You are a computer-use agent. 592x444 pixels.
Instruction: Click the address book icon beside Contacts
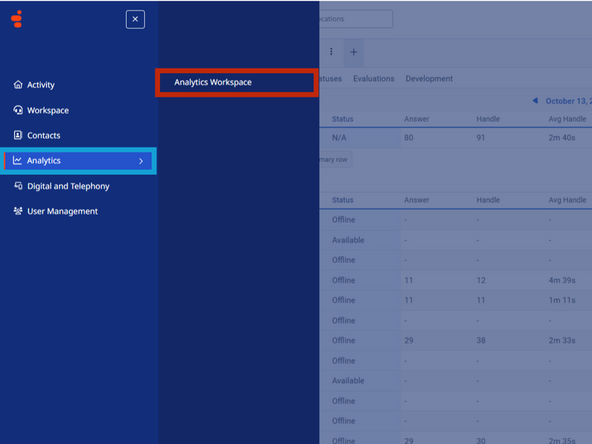[18, 135]
